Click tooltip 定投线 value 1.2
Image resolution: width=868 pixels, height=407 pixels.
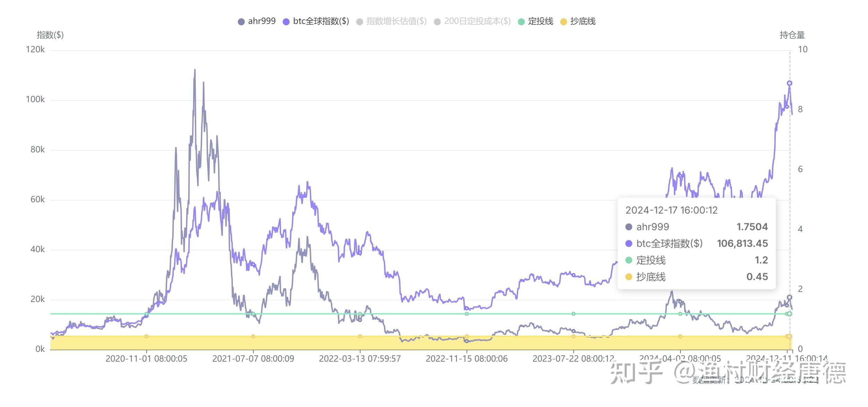coord(761,260)
